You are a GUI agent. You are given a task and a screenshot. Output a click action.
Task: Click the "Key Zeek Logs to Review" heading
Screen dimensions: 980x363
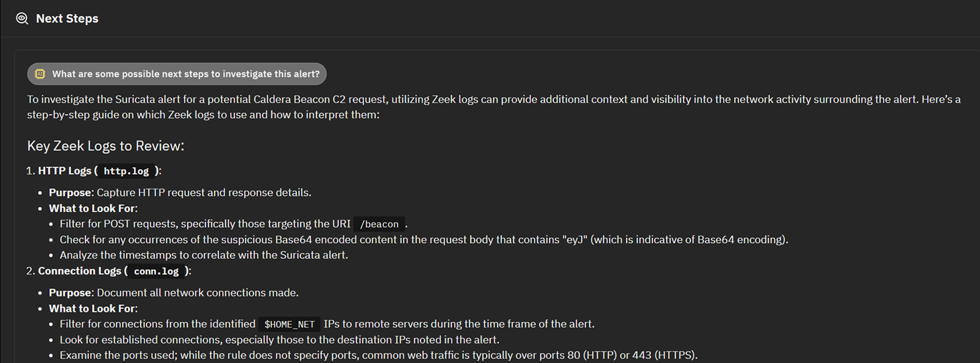coord(106,146)
